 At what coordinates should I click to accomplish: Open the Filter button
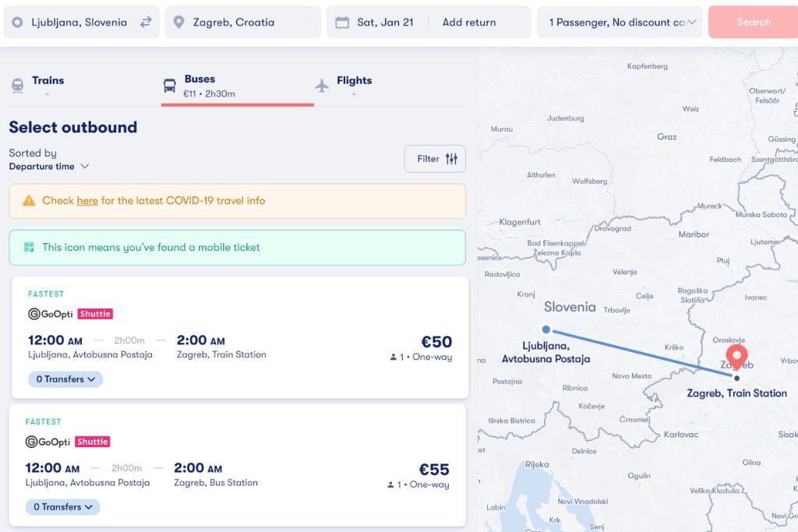pyautogui.click(x=435, y=159)
